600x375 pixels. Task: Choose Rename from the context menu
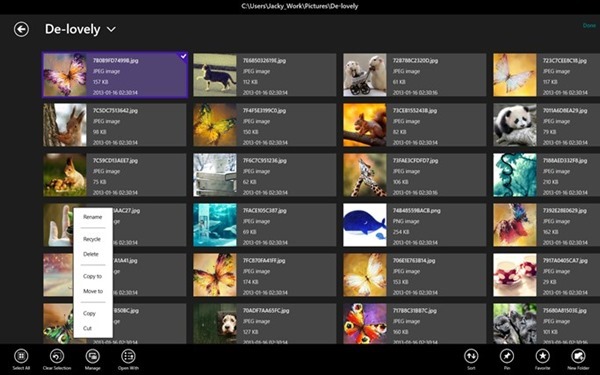pyautogui.click(x=93, y=217)
